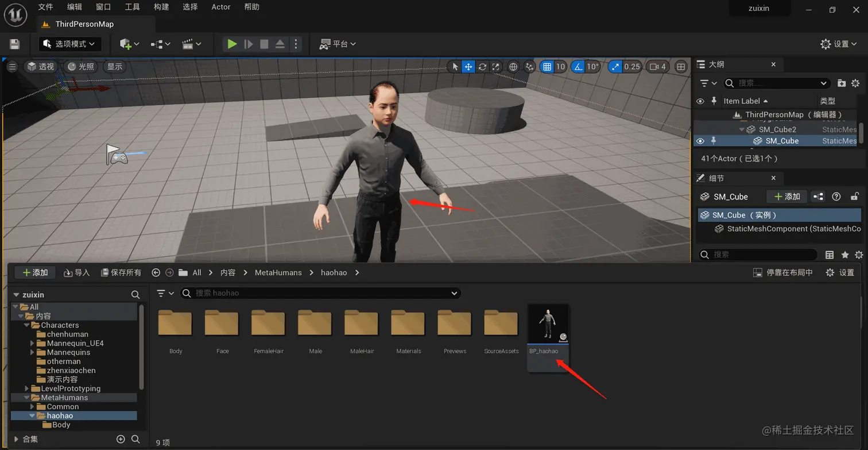Select the scale tool in viewport toolbar
The height and width of the screenshot is (450, 868).
coord(496,67)
